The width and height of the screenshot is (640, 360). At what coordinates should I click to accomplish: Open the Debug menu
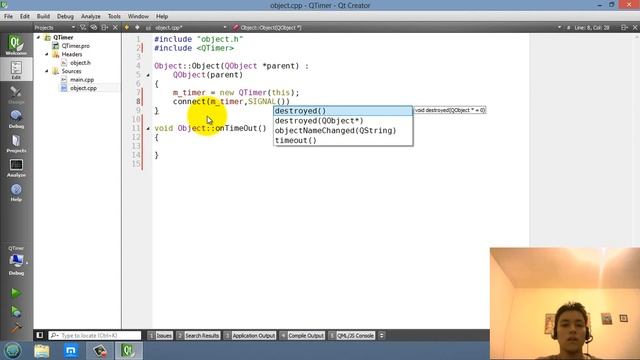click(65, 16)
